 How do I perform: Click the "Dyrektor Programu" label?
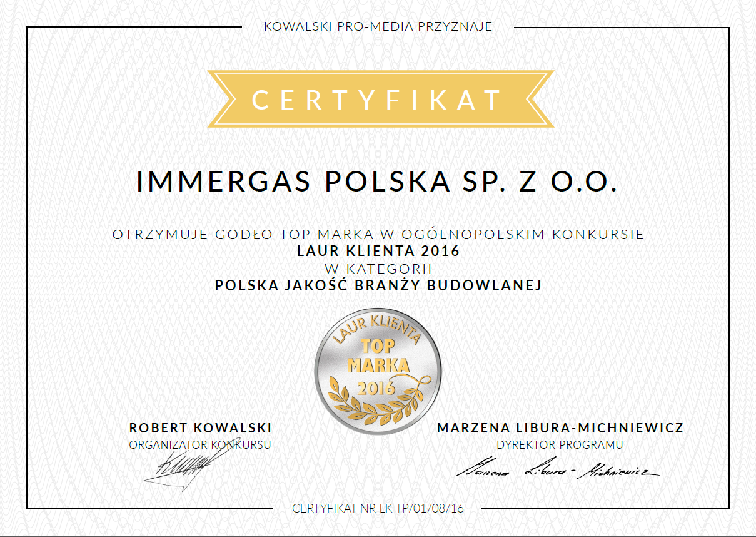tap(560, 445)
